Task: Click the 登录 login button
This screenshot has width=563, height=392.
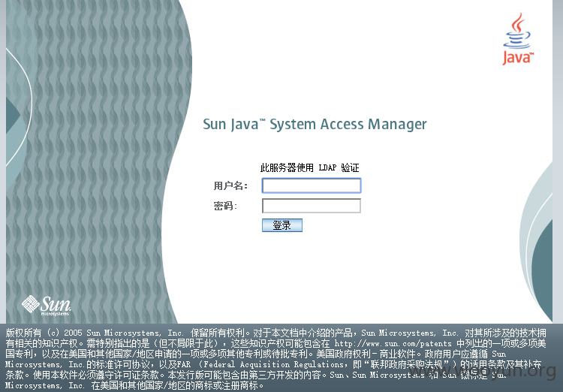Action: click(x=282, y=225)
